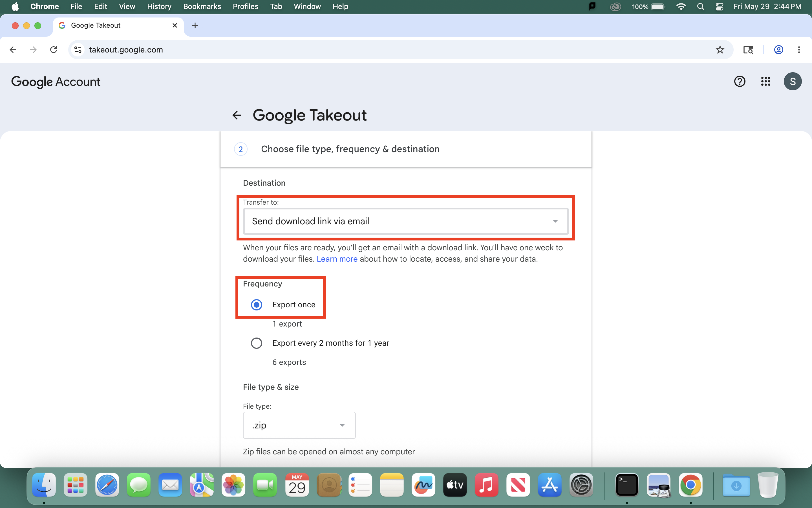Viewport: 812px width, 508px height.
Task: Open Mail from the Dock
Action: 170,485
